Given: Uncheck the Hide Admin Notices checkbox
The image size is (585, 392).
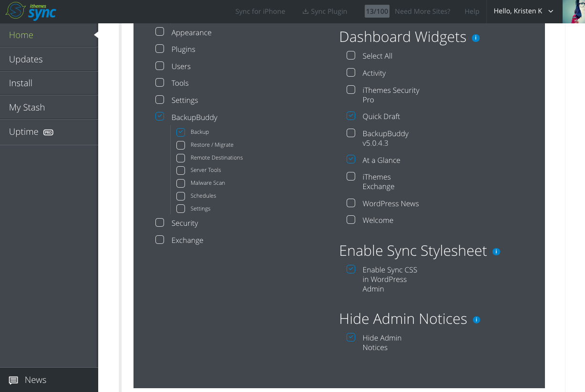Looking at the screenshot, I should click(x=351, y=337).
